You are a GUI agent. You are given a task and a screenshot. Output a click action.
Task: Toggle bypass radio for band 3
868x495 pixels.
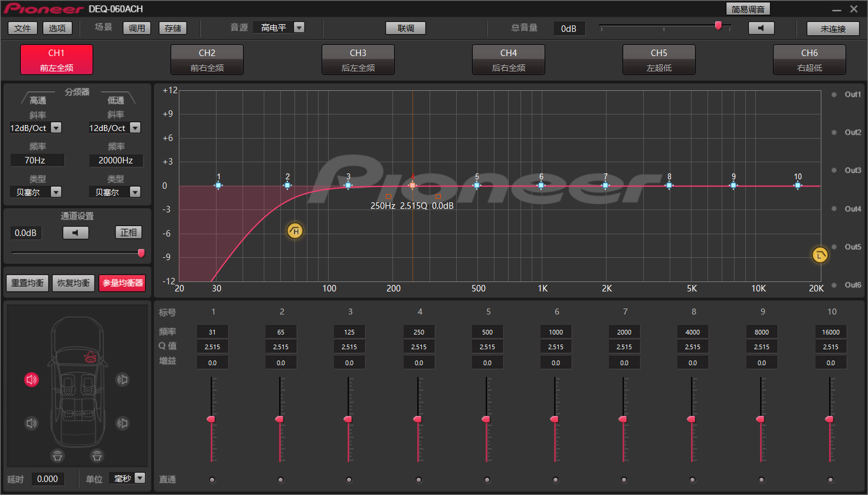349,480
